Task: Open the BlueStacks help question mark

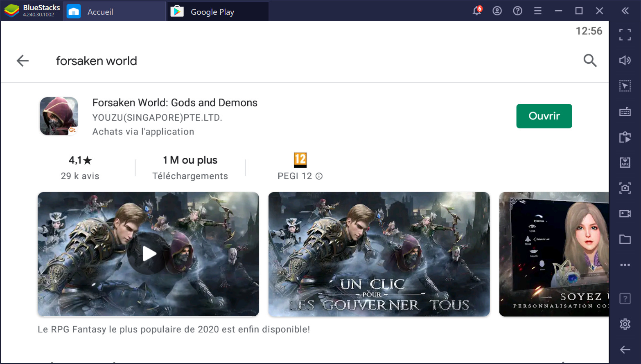Action: click(x=517, y=11)
